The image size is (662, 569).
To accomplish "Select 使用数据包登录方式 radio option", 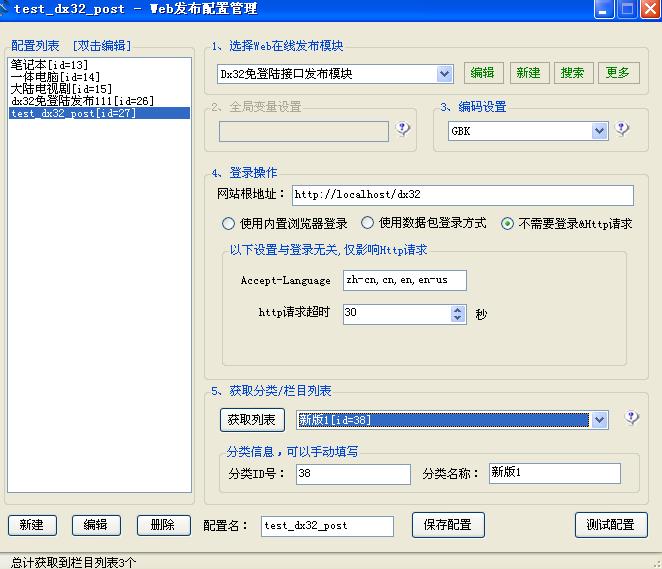I will (x=368, y=224).
